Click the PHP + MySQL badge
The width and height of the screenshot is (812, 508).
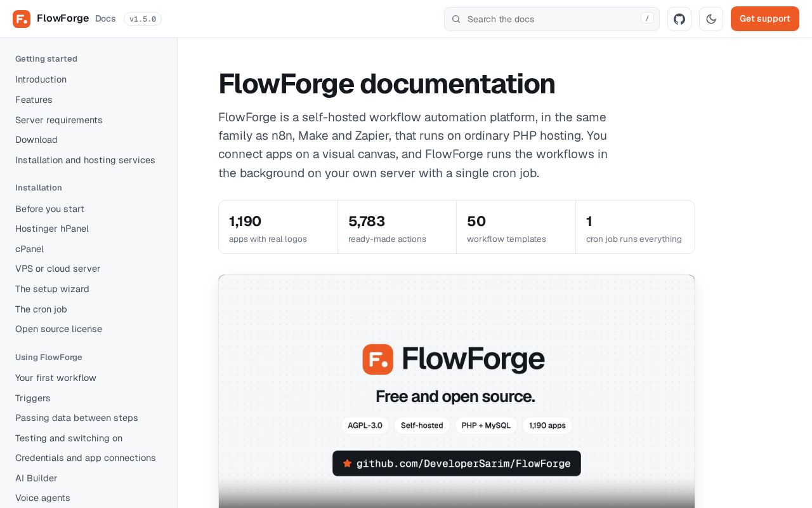point(486,425)
